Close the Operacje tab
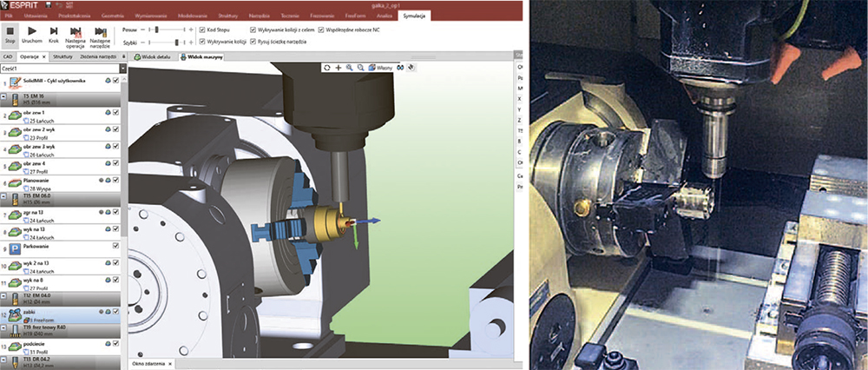 [x=43, y=56]
